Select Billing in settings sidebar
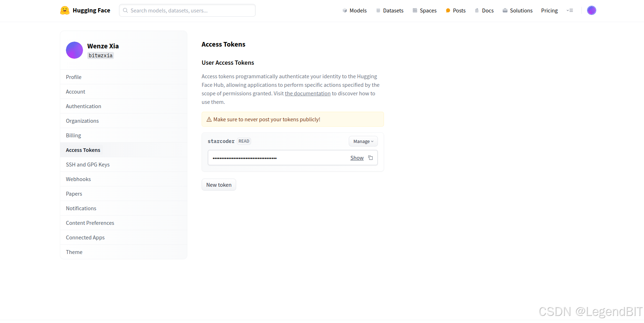 coord(124,135)
